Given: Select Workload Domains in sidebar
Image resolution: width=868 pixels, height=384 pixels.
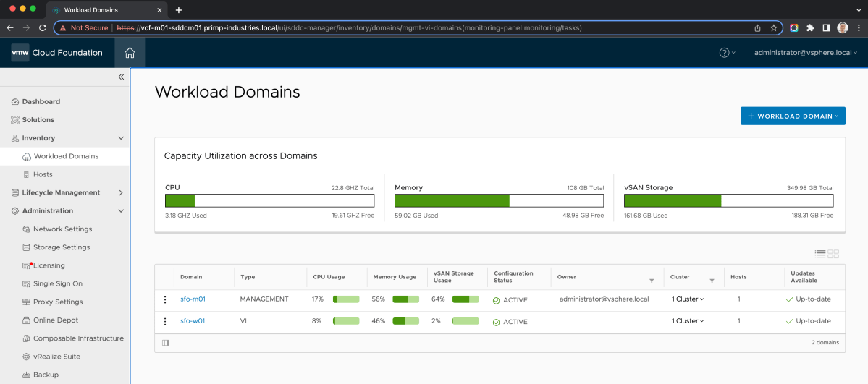Looking at the screenshot, I should [x=66, y=157].
